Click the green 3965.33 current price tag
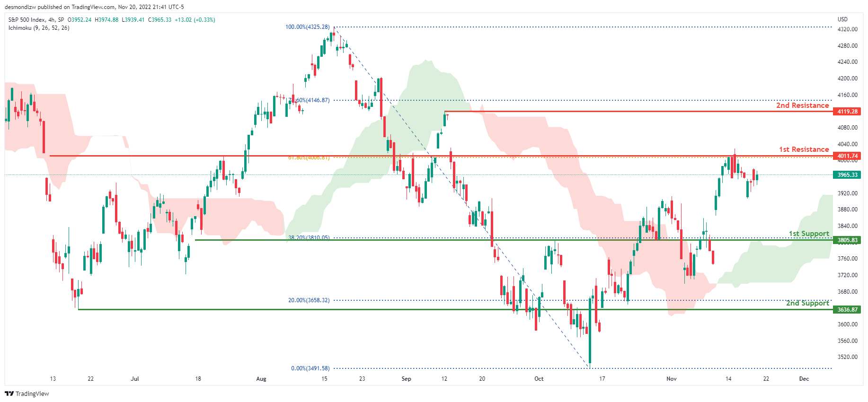This screenshot has width=868, height=402. point(847,175)
